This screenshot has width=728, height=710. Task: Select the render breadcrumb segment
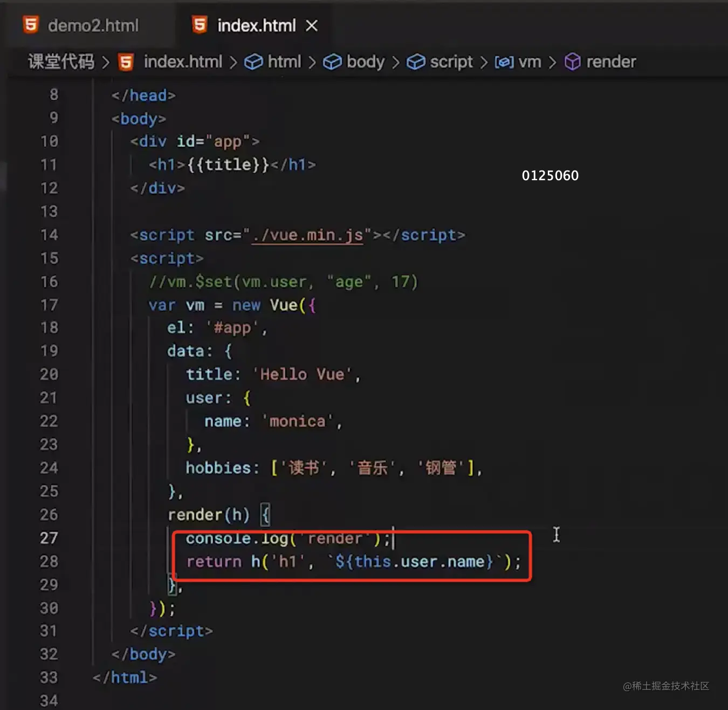(x=611, y=62)
